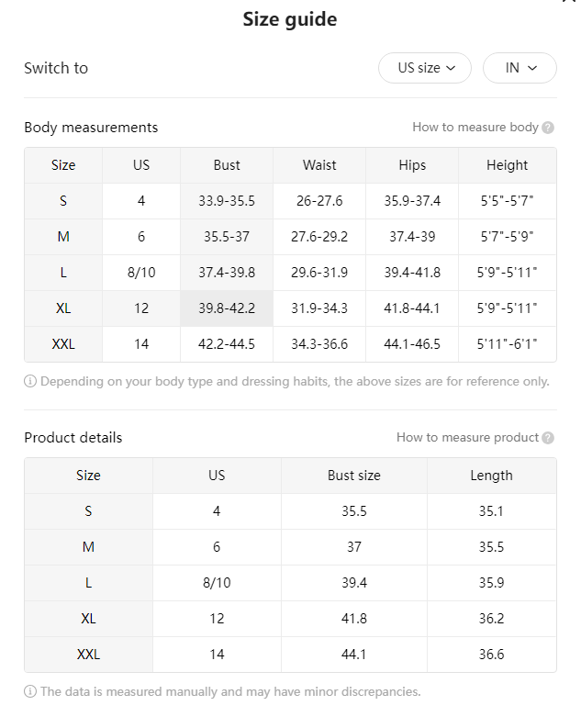
Task: Click the XXL size cell in product details
Action: pos(89,655)
